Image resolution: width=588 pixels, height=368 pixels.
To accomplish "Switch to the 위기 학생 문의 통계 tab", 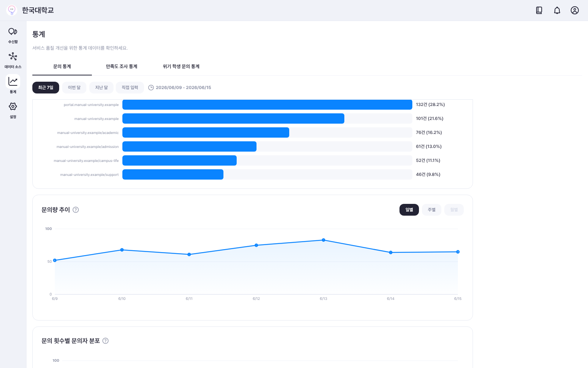I will tap(181, 67).
